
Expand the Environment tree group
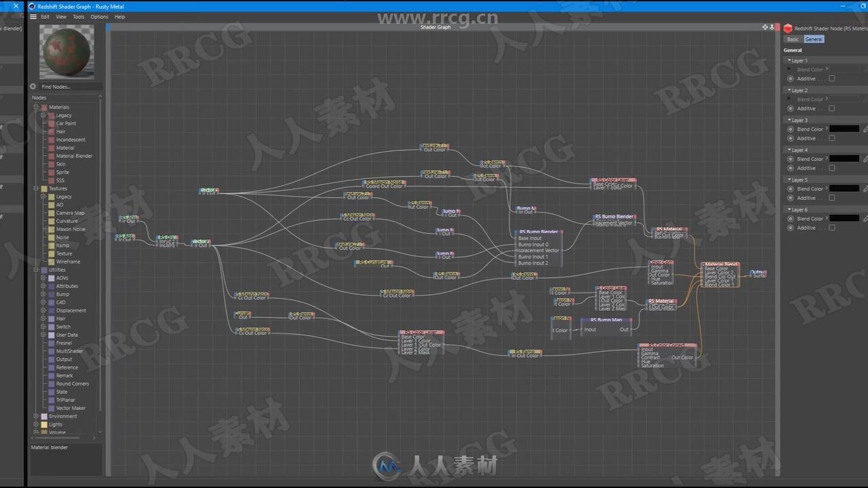tap(36, 416)
